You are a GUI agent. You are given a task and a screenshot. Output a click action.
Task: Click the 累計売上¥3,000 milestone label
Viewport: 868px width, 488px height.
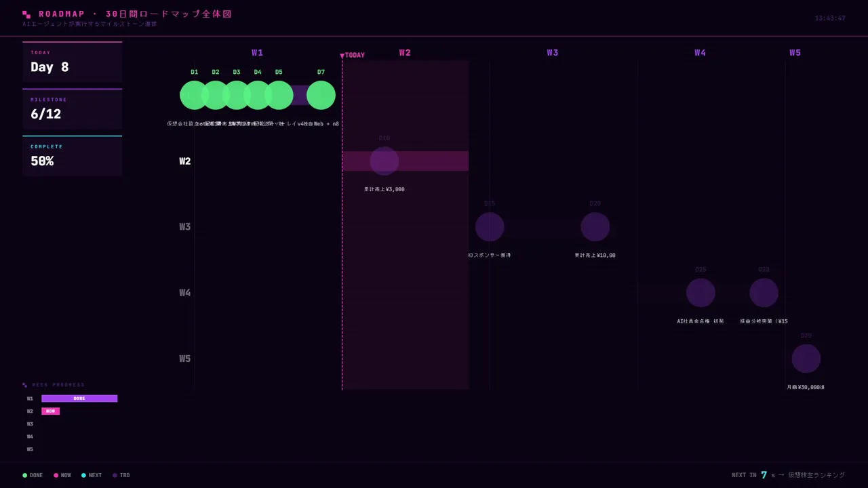click(x=384, y=189)
